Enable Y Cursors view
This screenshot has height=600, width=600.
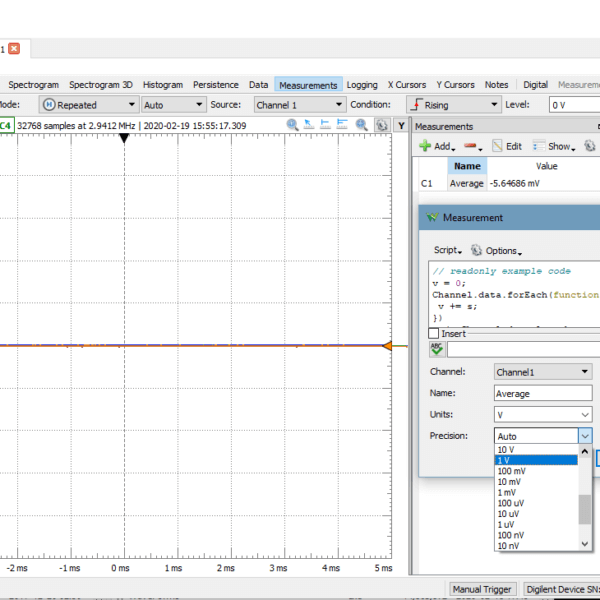click(x=455, y=85)
